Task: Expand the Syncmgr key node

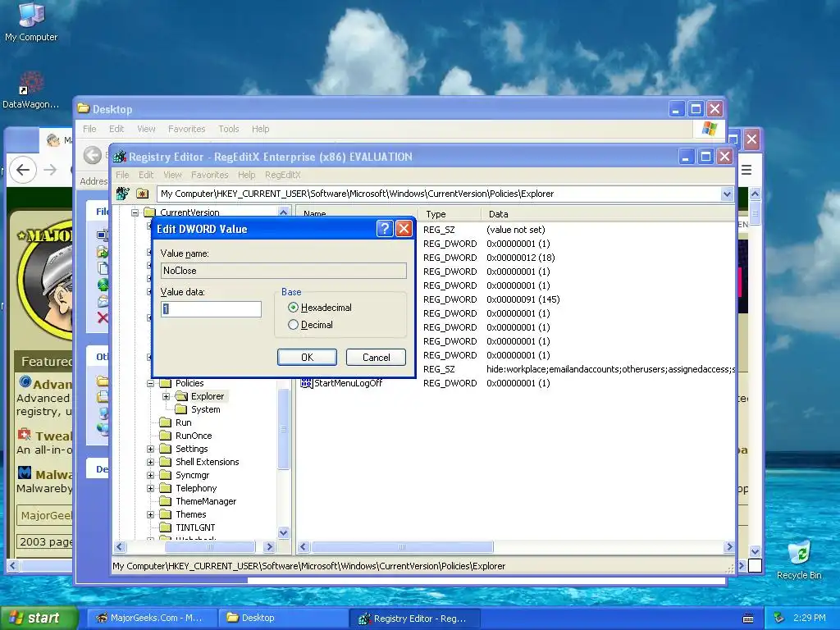Action: (151, 475)
